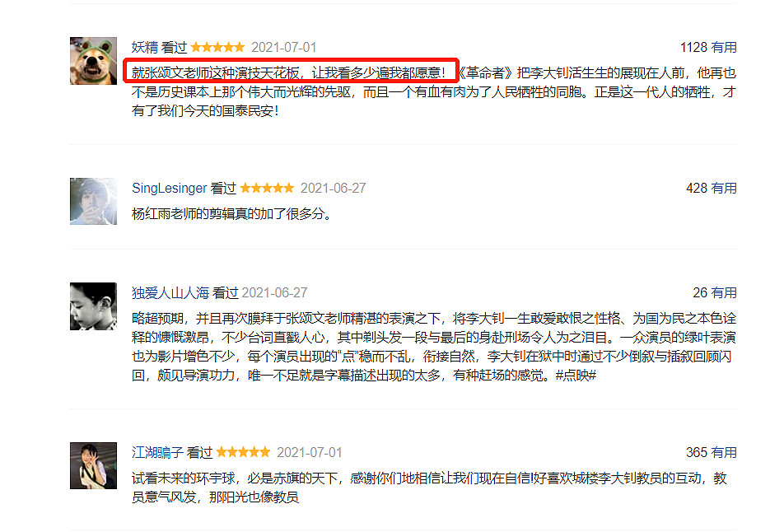Screen dimensions: 784x532
Task: Click the 1128 useful count
Action: [x=693, y=48]
